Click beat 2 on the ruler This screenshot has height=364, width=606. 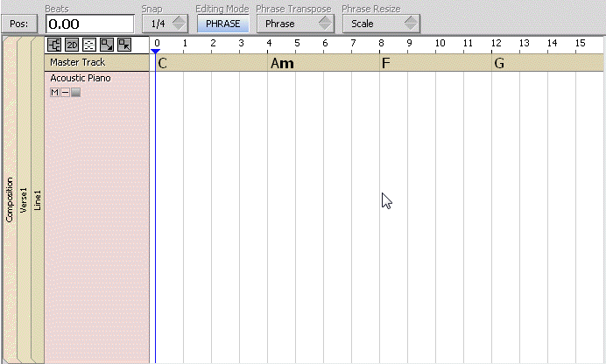click(213, 43)
